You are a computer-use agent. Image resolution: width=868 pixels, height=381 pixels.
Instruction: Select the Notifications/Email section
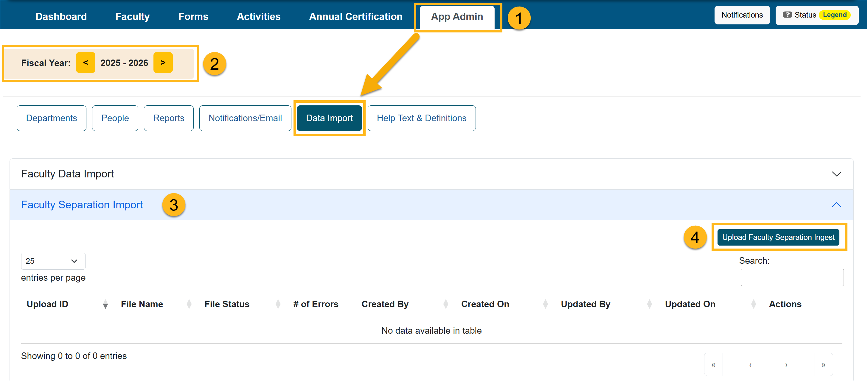(x=245, y=118)
